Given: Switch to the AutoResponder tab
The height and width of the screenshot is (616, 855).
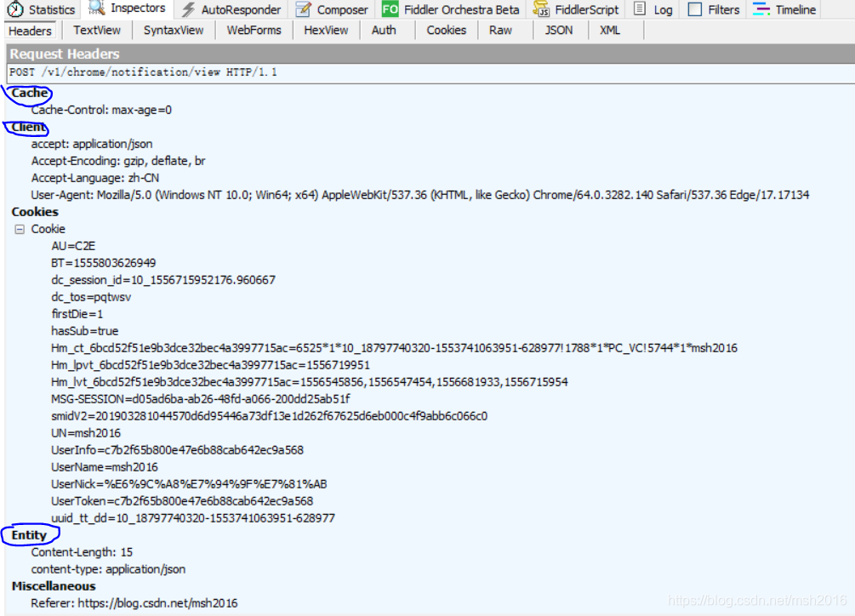Looking at the screenshot, I should tap(231, 10).
